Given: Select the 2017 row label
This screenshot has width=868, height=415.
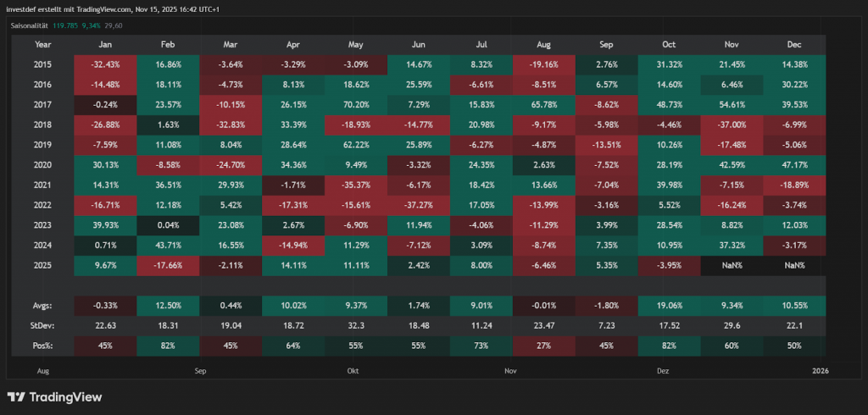Looking at the screenshot, I should tap(43, 103).
